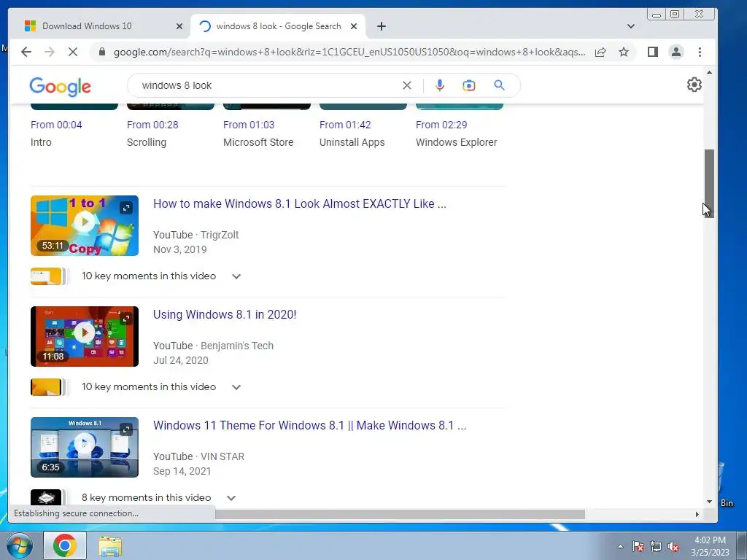Show hidden tray icons arrow
The width and height of the screenshot is (747, 560).
[x=620, y=546]
